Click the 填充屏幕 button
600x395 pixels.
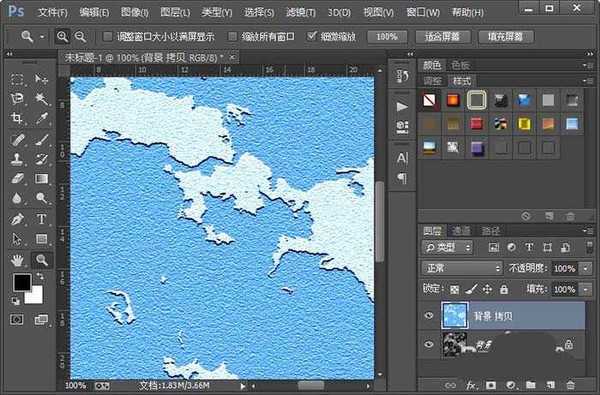pyautogui.click(x=505, y=37)
